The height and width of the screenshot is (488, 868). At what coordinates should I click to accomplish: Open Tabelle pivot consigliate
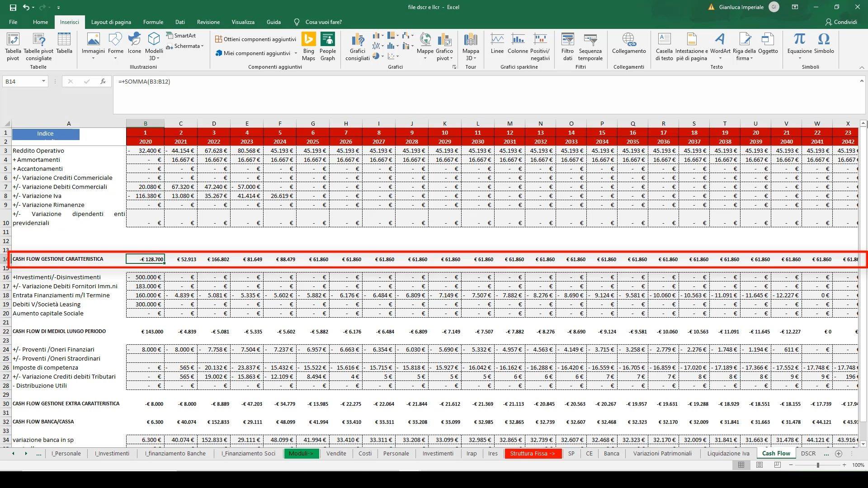click(38, 47)
